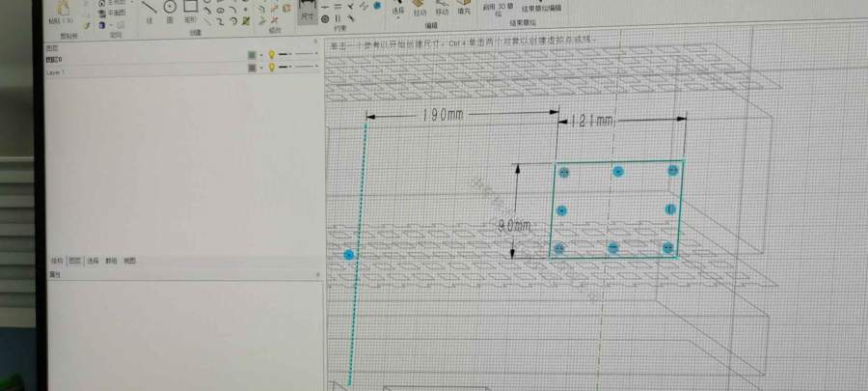Image resolution: width=868 pixels, height=391 pixels.
Task: Click the paste clipboard icon
Action: tap(64, 8)
